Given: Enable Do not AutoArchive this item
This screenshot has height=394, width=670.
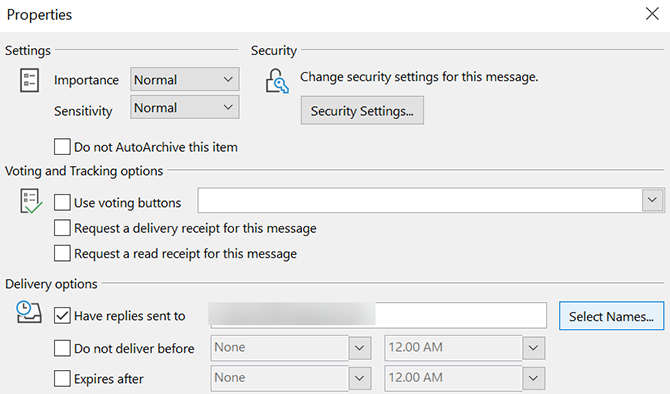Looking at the screenshot, I should coord(62,147).
